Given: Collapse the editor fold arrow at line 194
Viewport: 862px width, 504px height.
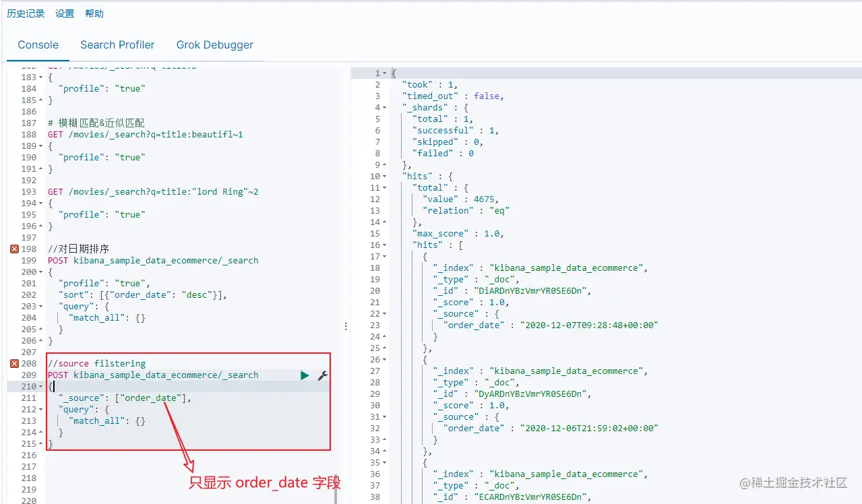Looking at the screenshot, I should (x=41, y=203).
